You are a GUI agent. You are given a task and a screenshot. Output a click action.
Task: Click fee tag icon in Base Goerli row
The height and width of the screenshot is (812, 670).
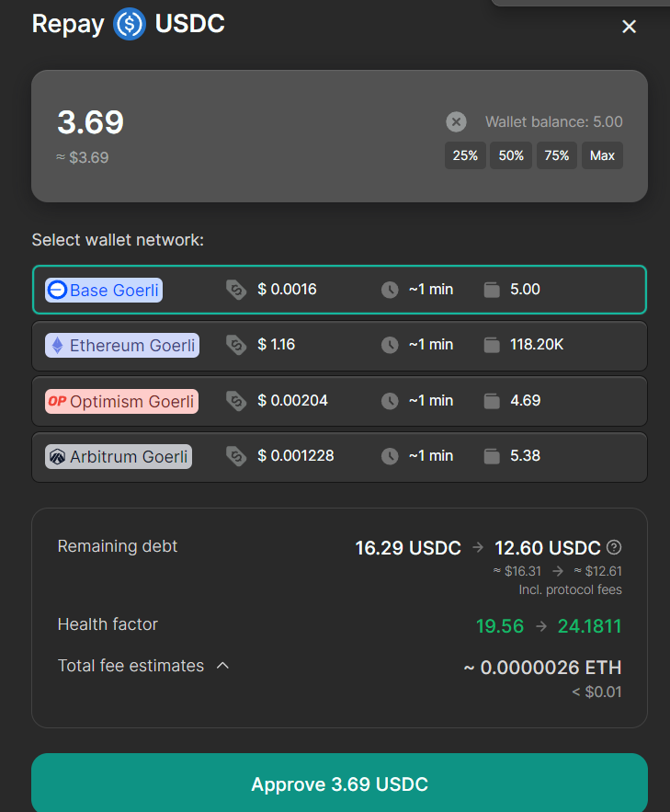point(236,290)
